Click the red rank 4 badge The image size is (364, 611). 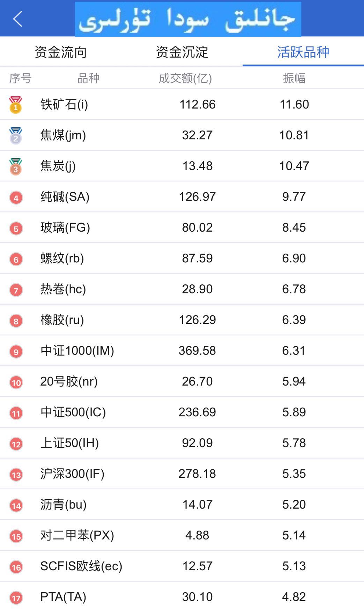coord(16,198)
